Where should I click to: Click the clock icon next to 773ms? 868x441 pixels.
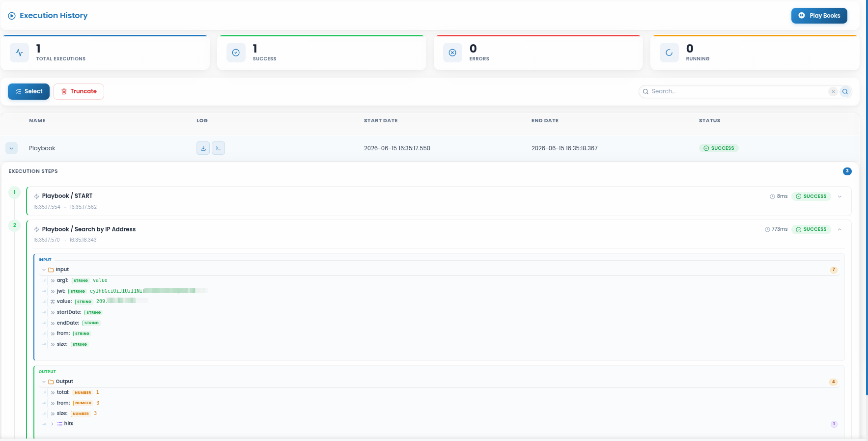pos(767,229)
